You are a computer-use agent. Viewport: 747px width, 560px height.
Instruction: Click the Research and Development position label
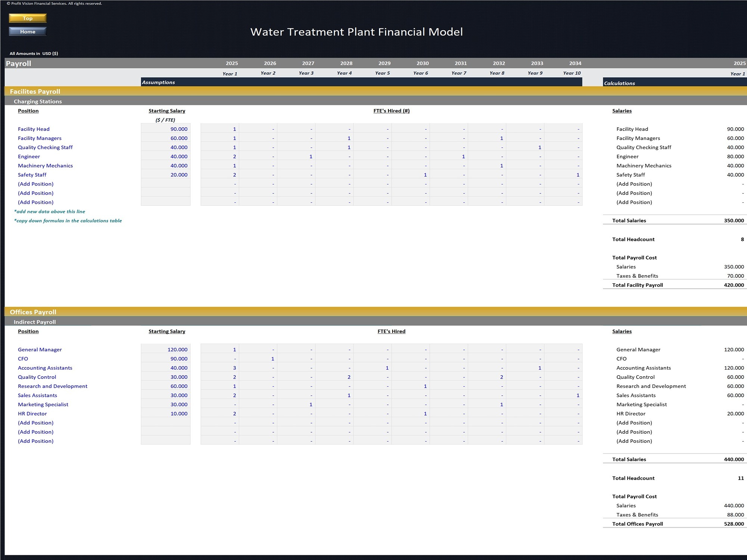(53, 386)
